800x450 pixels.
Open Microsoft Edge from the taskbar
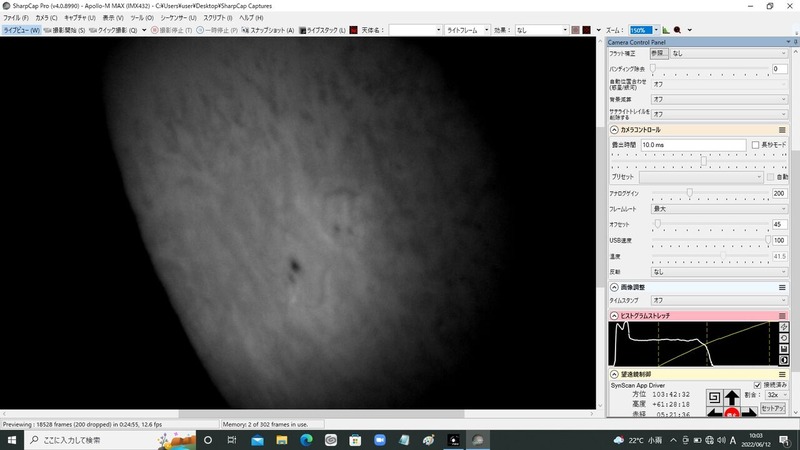click(306, 440)
